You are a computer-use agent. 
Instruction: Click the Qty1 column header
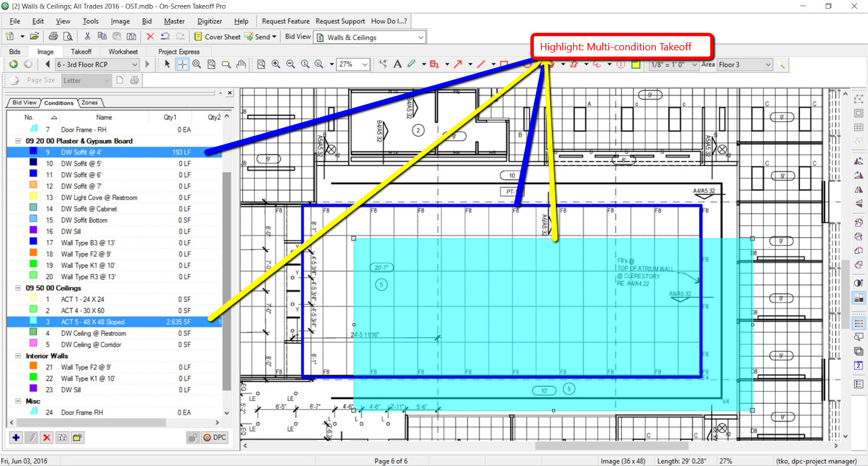170,117
